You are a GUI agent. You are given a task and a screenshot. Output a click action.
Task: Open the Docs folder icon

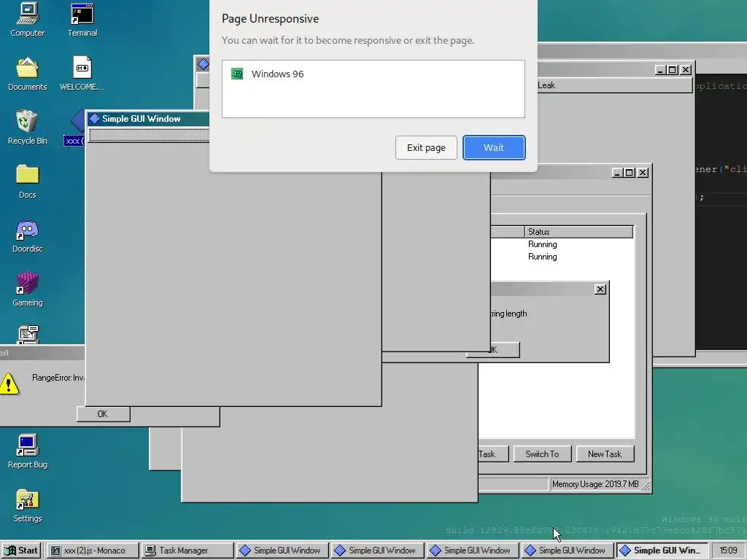pyautogui.click(x=27, y=182)
